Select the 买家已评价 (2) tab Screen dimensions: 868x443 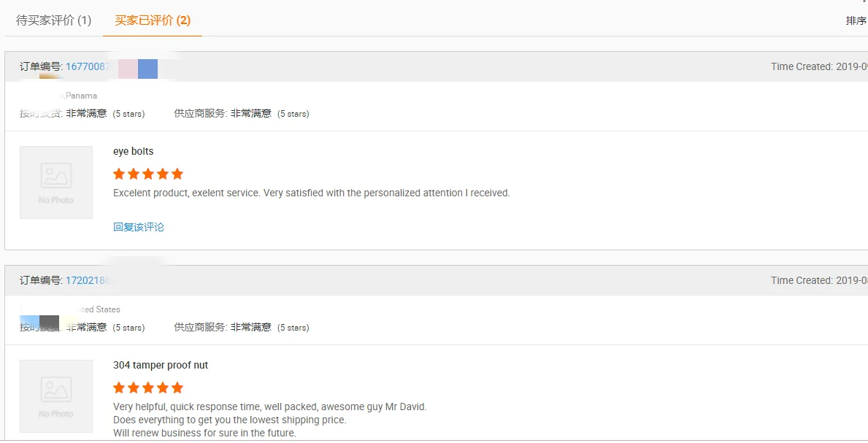coord(153,20)
